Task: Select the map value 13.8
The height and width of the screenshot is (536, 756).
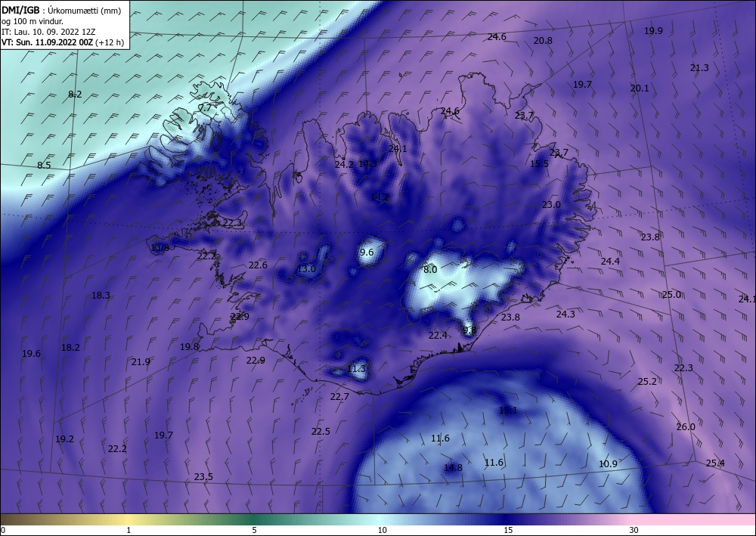Action: tap(160, 248)
